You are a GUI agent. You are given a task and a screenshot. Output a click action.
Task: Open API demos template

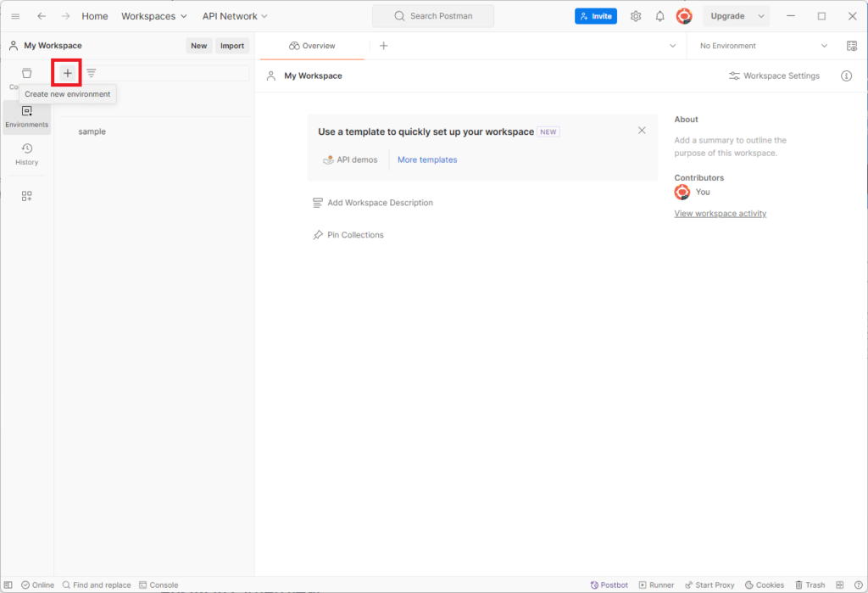click(350, 159)
